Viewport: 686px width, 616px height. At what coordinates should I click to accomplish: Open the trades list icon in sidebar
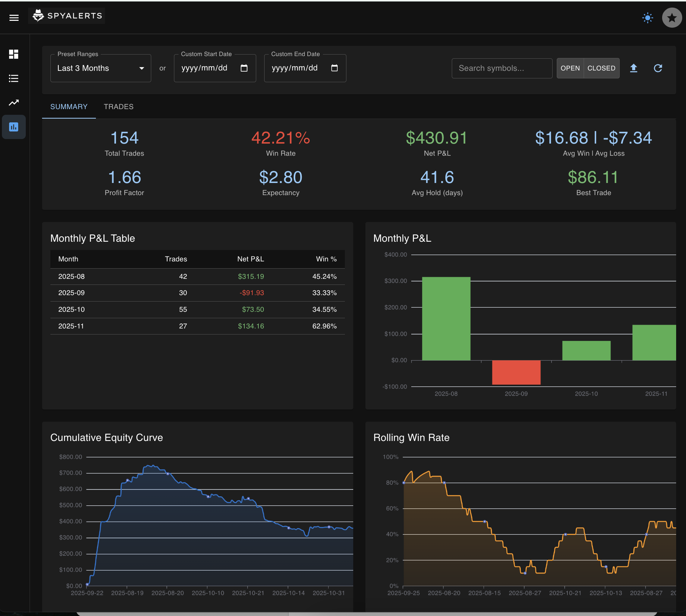(14, 78)
